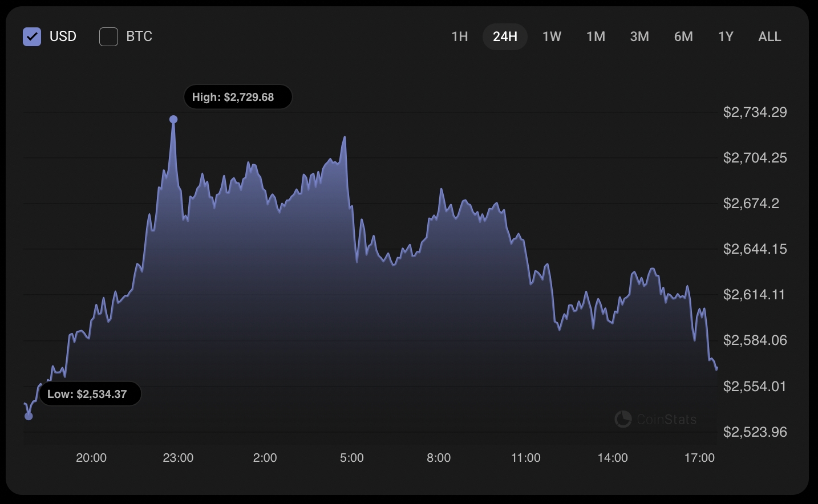Select the 24H time range tab

(x=505, y=36)
